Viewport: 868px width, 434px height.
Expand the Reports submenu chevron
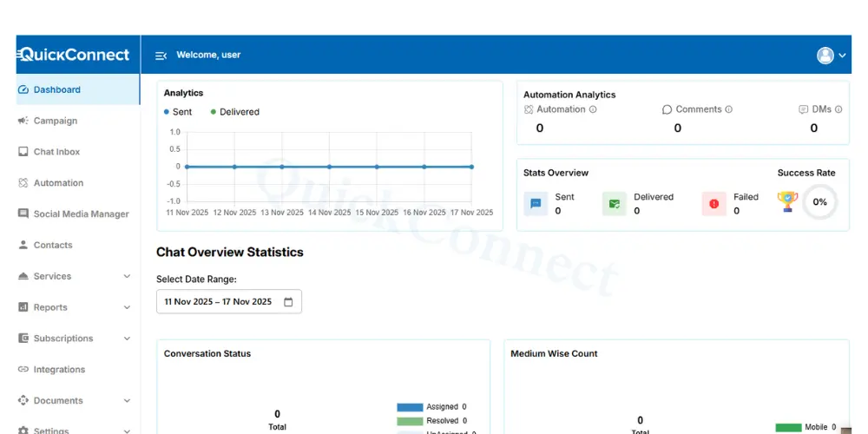click(127, 307)
